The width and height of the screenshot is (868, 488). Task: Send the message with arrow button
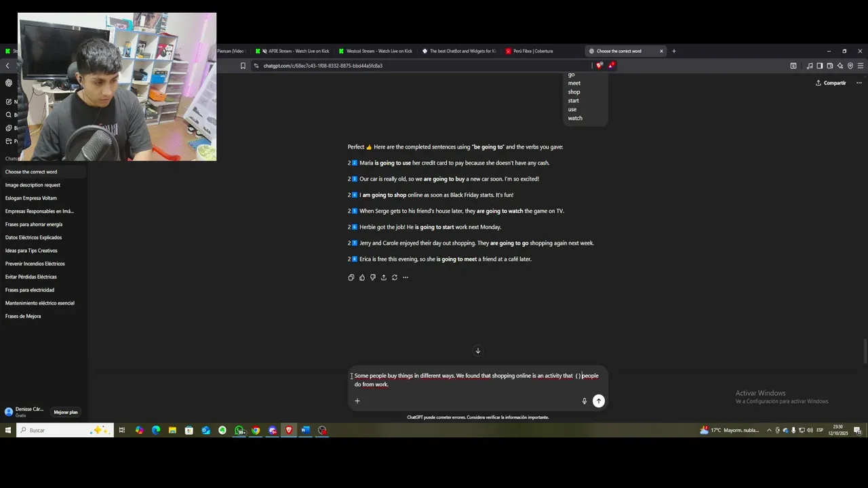click(598, 401)
